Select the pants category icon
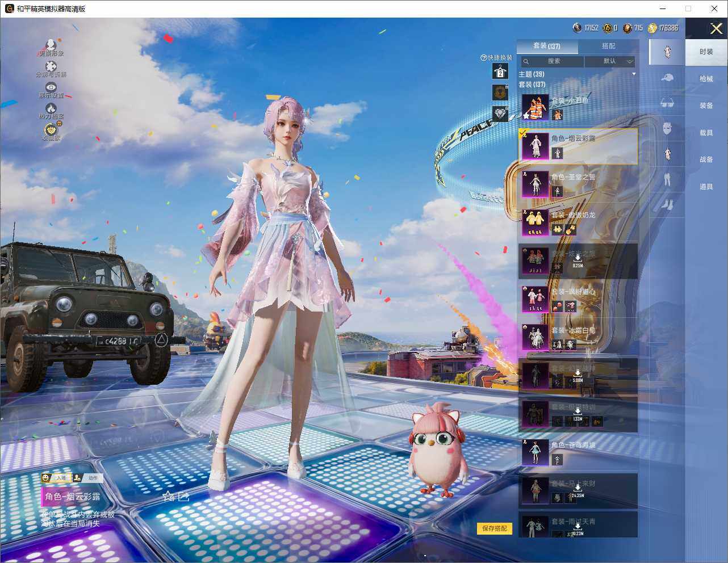This screenshot has width=728, height=563. tap(667, 179)
